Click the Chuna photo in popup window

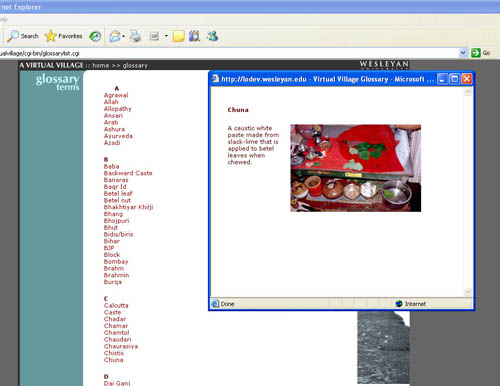356,168
